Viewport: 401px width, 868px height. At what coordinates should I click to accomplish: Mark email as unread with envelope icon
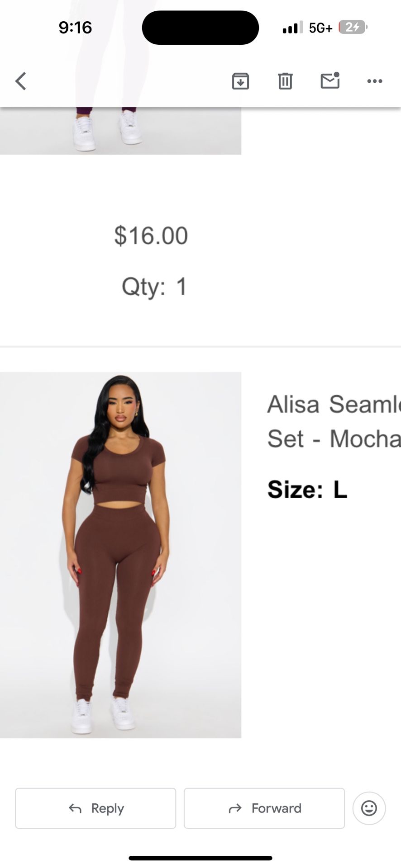330,80
